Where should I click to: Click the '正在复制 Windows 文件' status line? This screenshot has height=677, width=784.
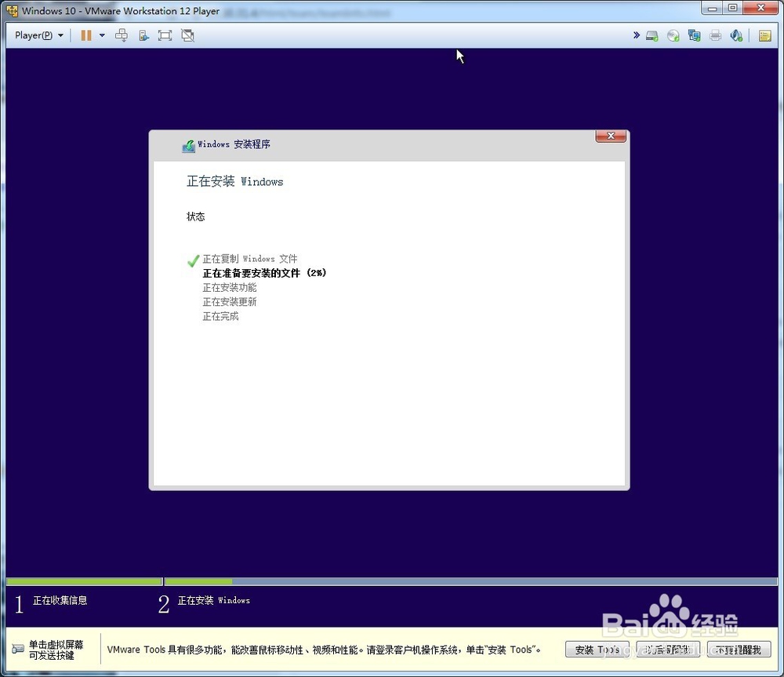[250, 259]
